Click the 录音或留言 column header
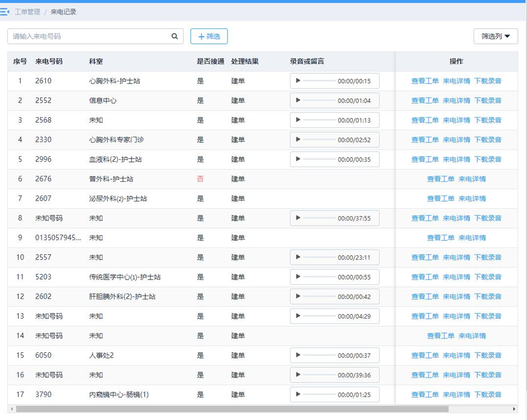This screenshot has width=527, height=420. click(307, 61)
